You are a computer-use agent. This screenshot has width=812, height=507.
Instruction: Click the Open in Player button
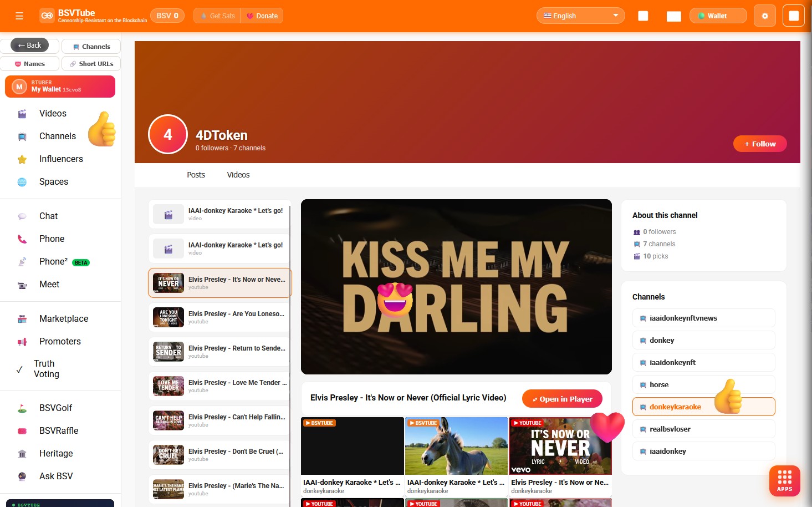pos(562,399)
